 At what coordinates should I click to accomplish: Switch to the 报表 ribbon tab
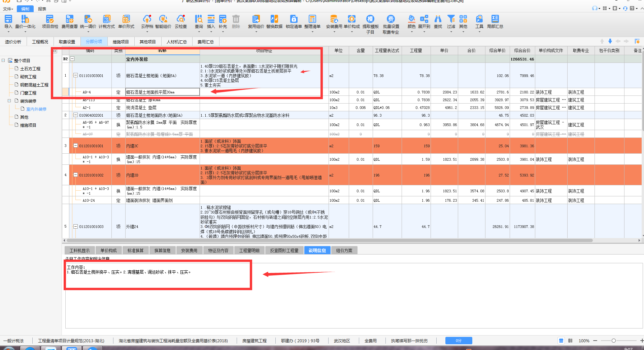point(42,9)
